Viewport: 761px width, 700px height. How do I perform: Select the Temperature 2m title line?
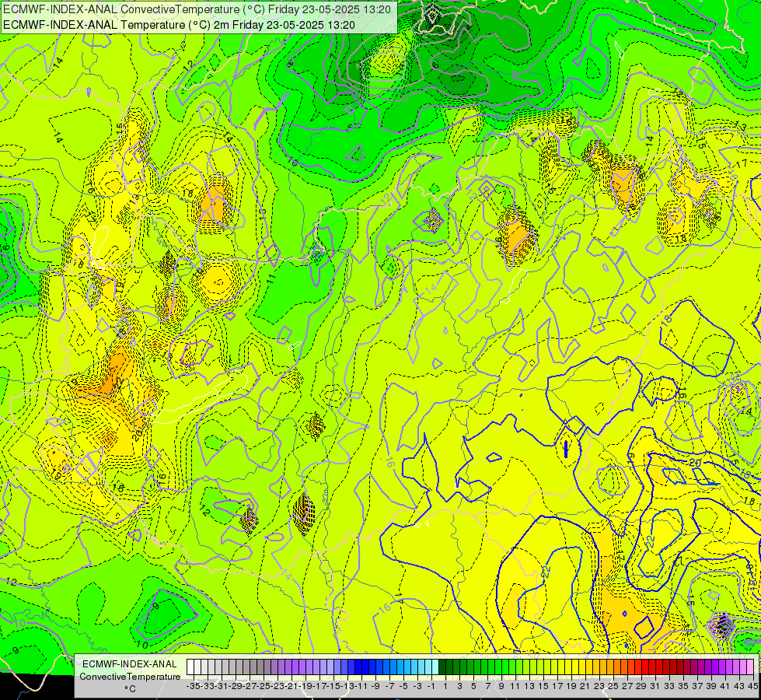(179, 25)
